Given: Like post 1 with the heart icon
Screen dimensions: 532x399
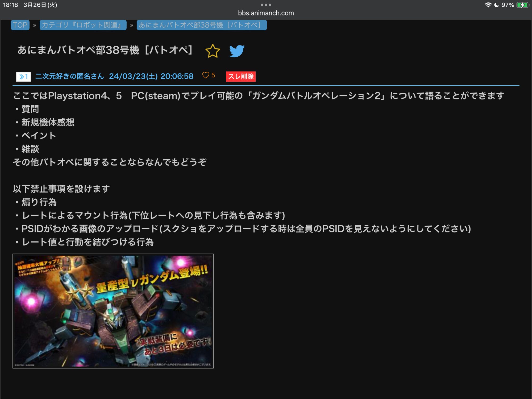Looking at the screenshot, I should (206, 75).
